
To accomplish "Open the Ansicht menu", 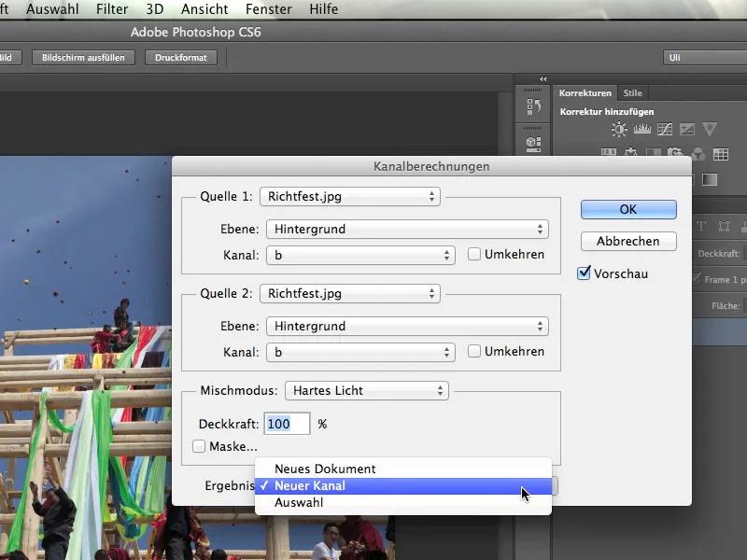I will coord(204,9).
